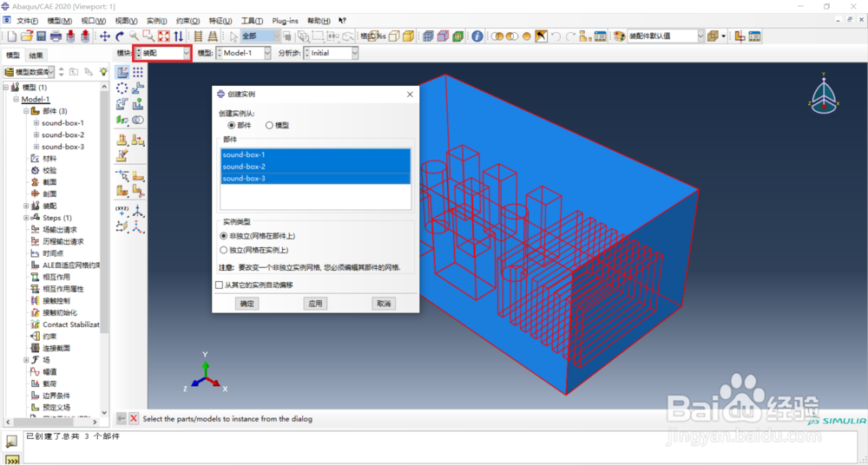The height and width of the screenshot is (465, 868).
Task: Open the 实例(I) menu
Action: click(156, 21)
